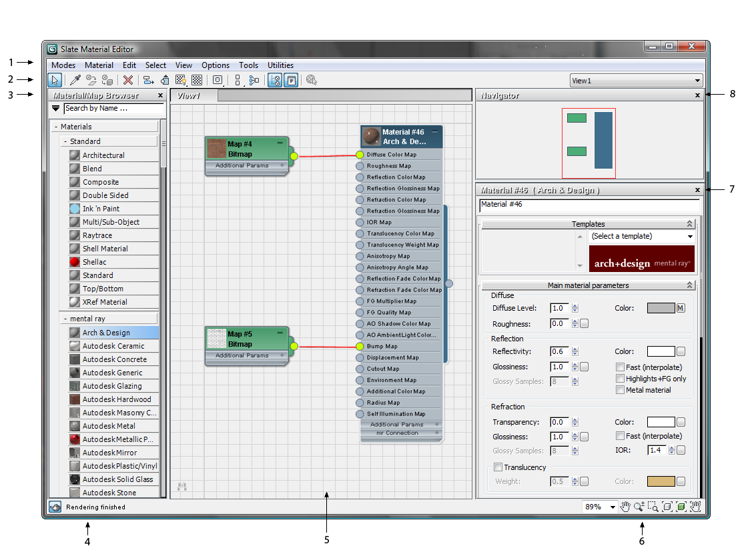Select Zoom tool magnifier icon
This screenshot has width=752, height=560.
pyautogui.click(x=639, y=507)
